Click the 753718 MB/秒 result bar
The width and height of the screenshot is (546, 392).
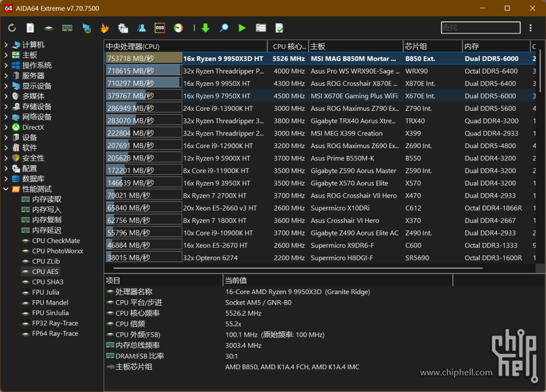144,58
